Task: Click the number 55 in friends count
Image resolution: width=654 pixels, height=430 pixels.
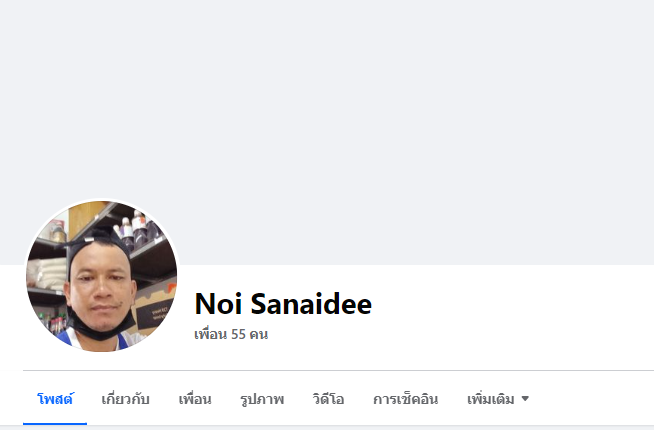Action: pos(238,334)
